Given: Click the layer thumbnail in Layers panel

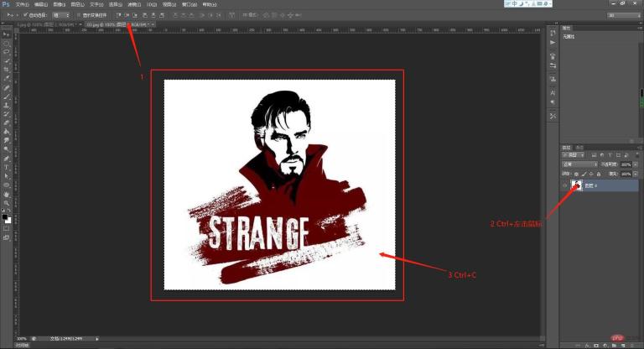Looking at the screenshot, I should (575, 185).
